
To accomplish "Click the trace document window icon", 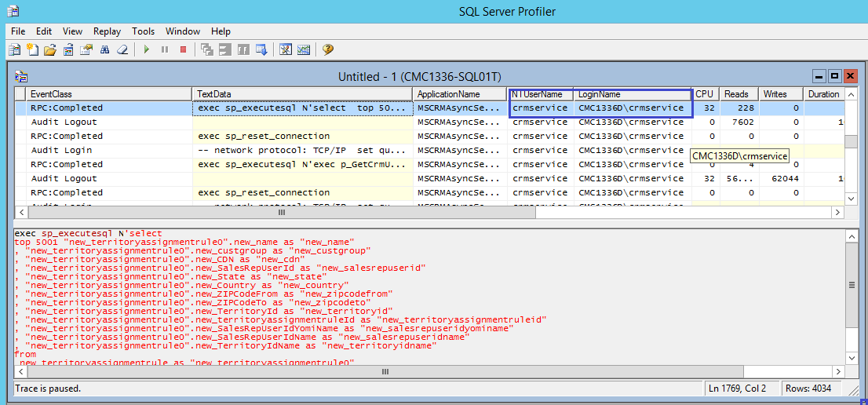I will tap(21, 76).
